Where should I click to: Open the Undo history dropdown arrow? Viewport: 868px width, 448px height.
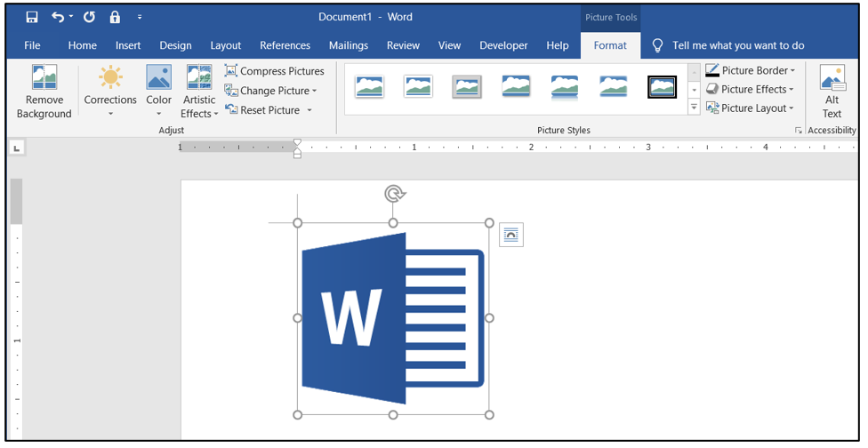71,17
